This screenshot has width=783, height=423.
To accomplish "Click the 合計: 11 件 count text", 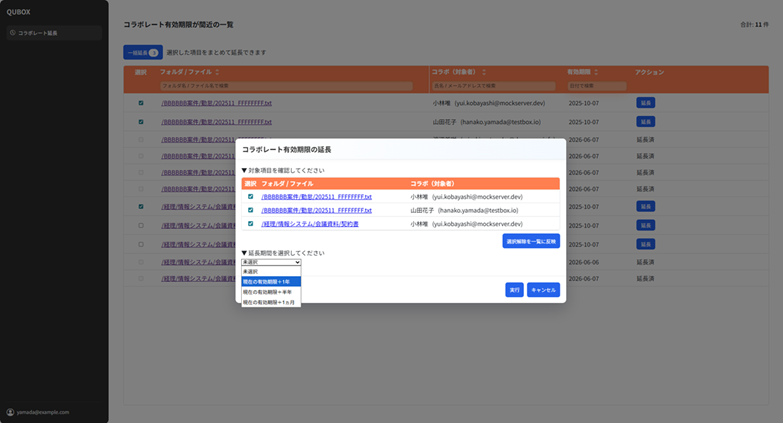I will [754, 24].
